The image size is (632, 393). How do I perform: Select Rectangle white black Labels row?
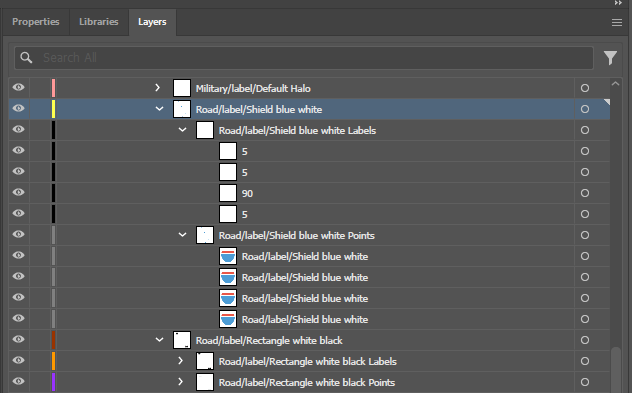[309, 361]
